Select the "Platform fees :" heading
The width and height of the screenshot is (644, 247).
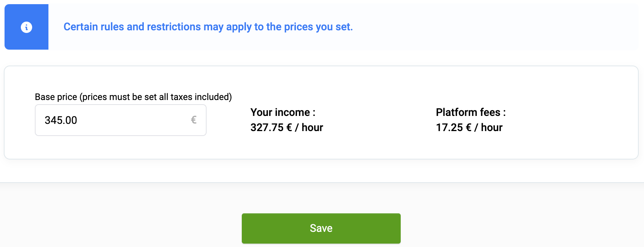click(x=470, y=113)
